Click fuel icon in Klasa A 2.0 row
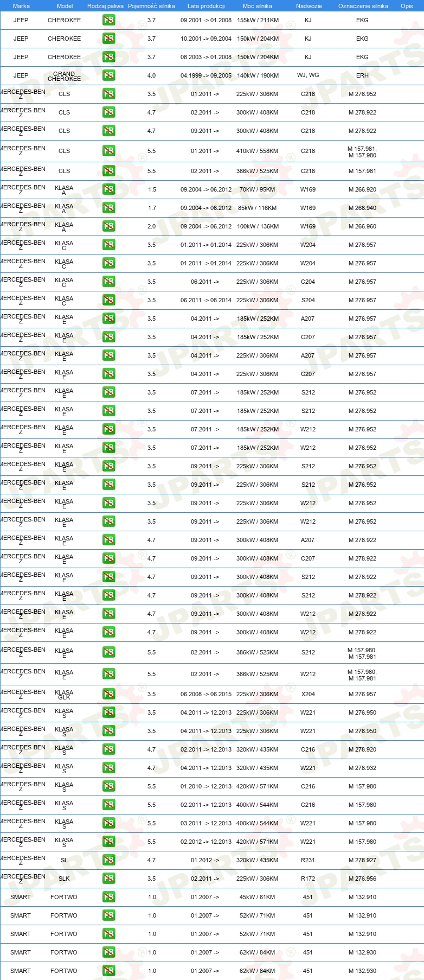424x980 pixels. (108, 226)
